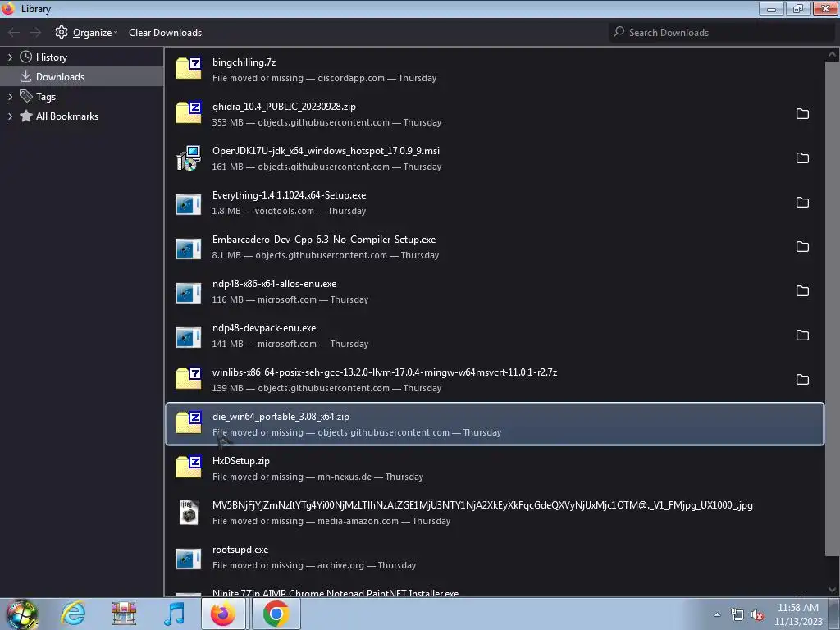Click the network tray icon
This screenshot has height=630, width=840.
737,615
